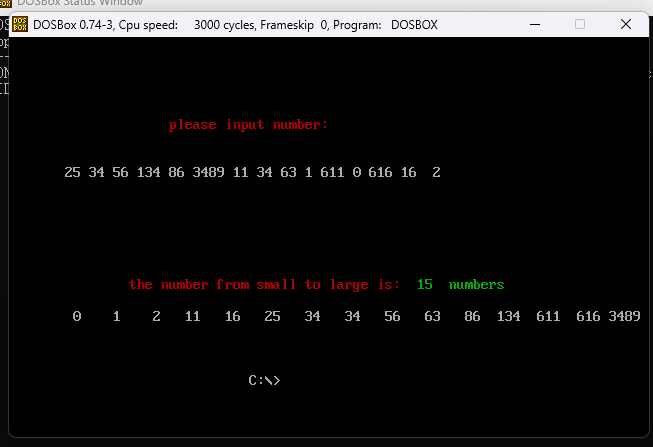Screen dimensions: 653x447
Task: Click the DOSBox Status Window title behind
Action: click(80, 3)
